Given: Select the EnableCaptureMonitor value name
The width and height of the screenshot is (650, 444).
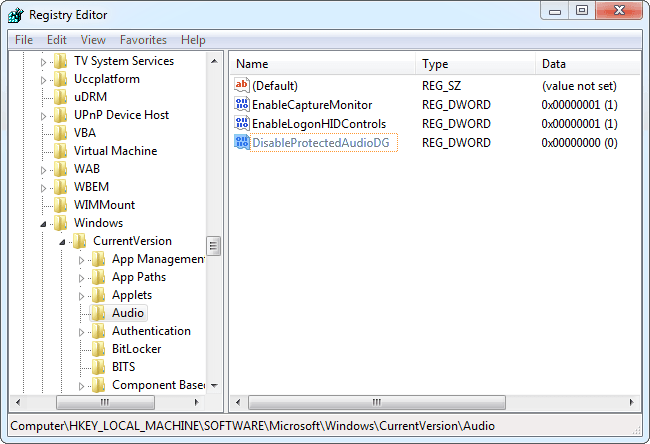Looking at the screenshot, I should tap(312, 105).
